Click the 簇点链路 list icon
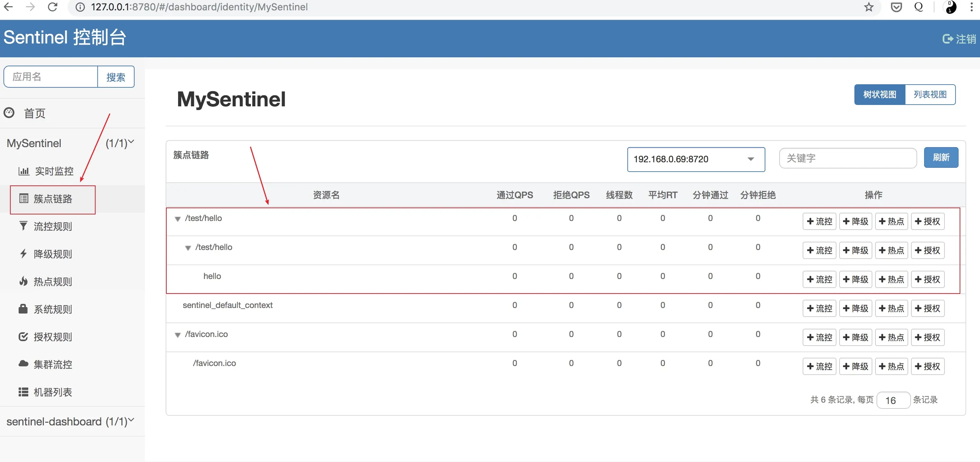 click(x=23, y=198)
